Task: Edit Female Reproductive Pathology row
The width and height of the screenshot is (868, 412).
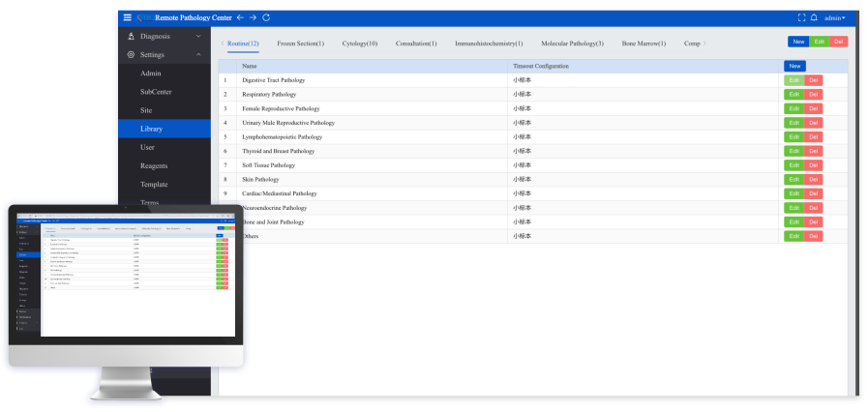Action: 794,109
